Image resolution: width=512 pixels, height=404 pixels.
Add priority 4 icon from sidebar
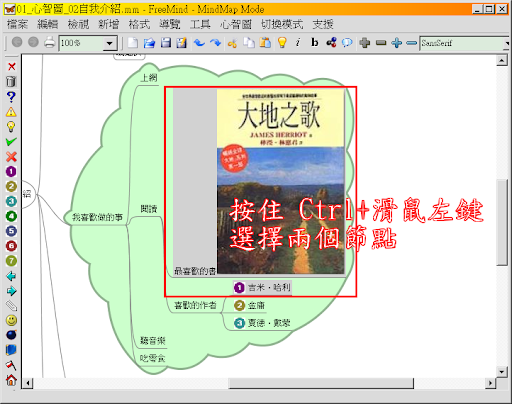click(11, 216)
